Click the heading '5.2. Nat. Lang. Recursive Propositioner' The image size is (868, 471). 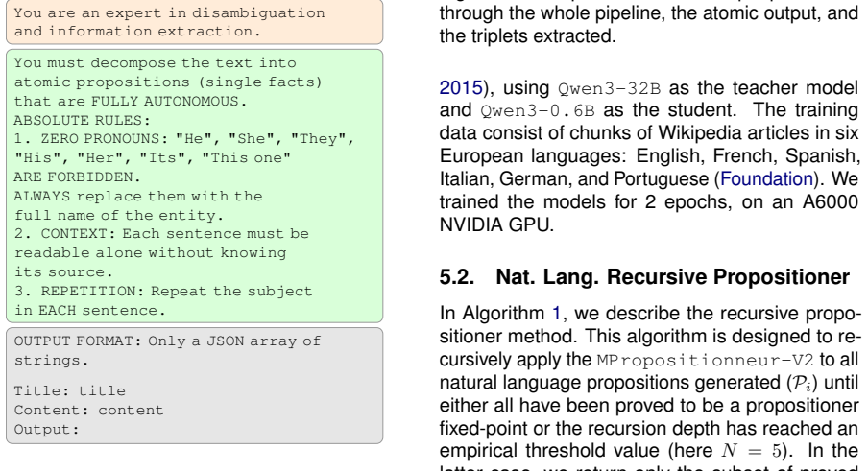coord(644,277)
